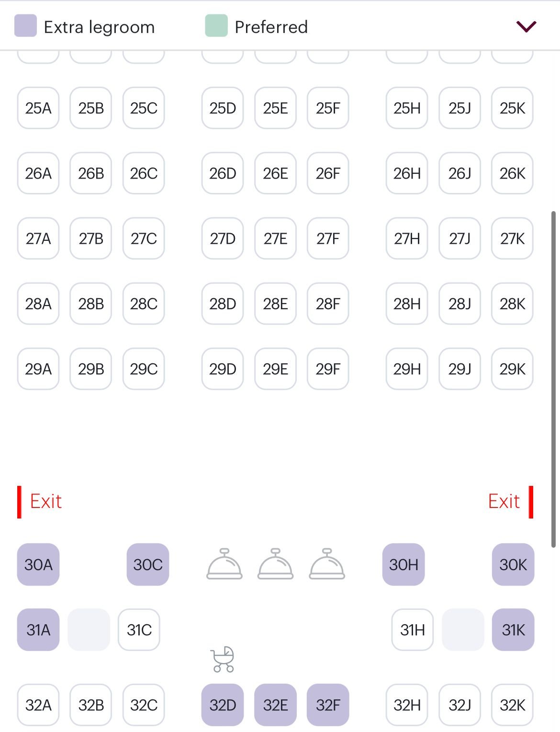Click the Preferred green swatch
Screen dimensions: 560x732
tap(216, 26)
